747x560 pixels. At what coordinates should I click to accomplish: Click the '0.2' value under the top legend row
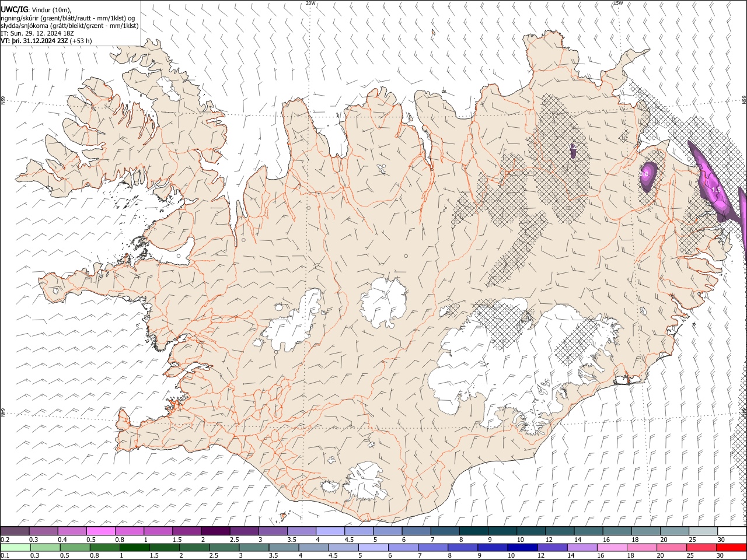(x=5, y=540)
